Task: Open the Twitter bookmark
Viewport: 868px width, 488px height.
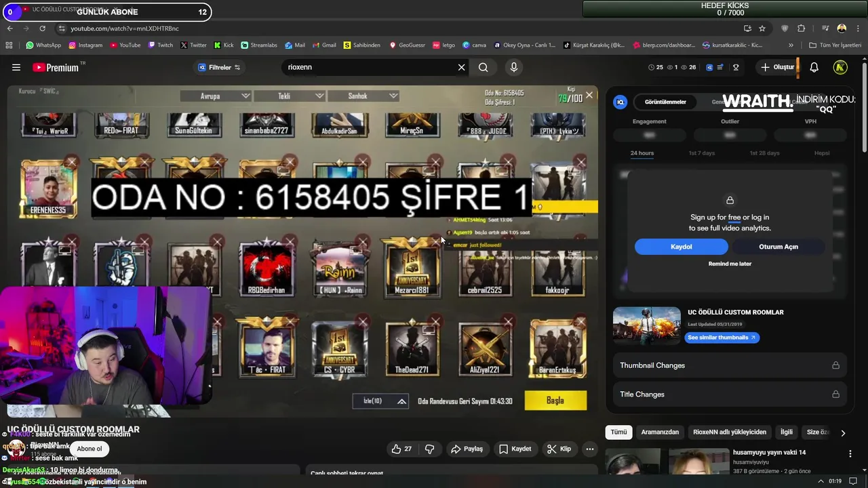Action: point(193,45)
